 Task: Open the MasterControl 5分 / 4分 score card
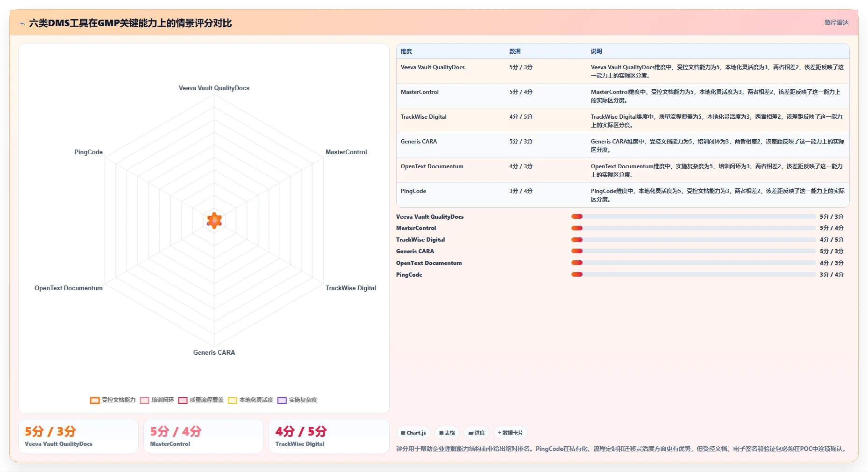pyautogui.click(x=204, y=436)
